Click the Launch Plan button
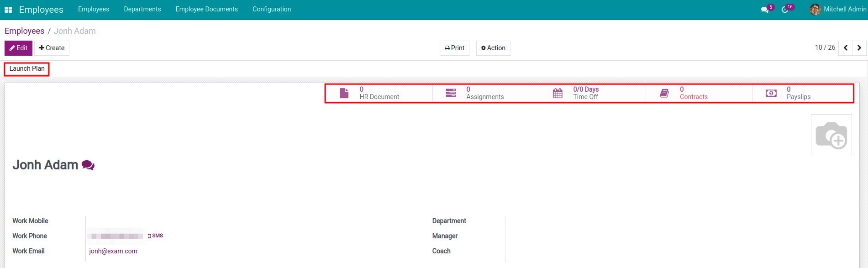The width and height of the screenshot is (868, 268). point(27,69)
